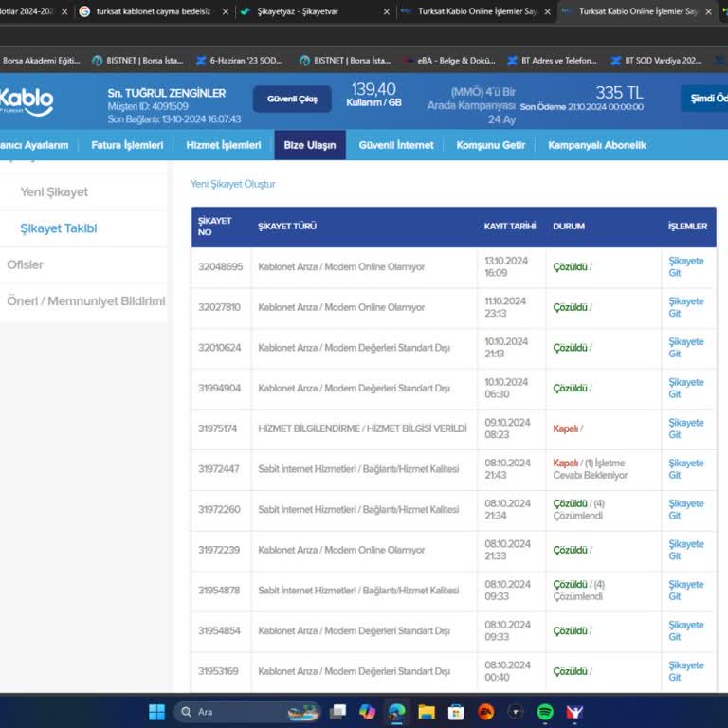728x728 pixels.
Task: Click the DURUM column header
Action: (x=569, y=227)
